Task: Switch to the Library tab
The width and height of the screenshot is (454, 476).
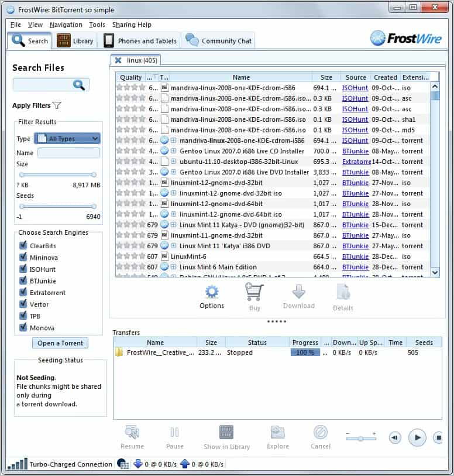Action: [75, 40]
